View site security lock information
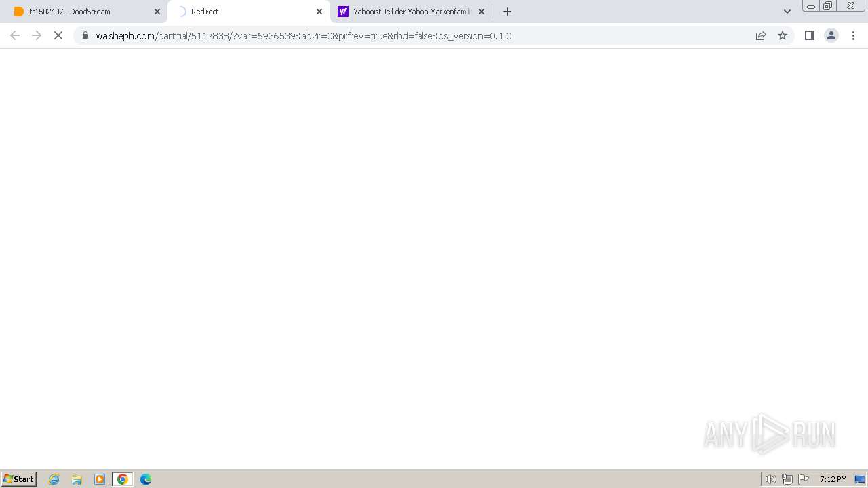 pos(85,35)
